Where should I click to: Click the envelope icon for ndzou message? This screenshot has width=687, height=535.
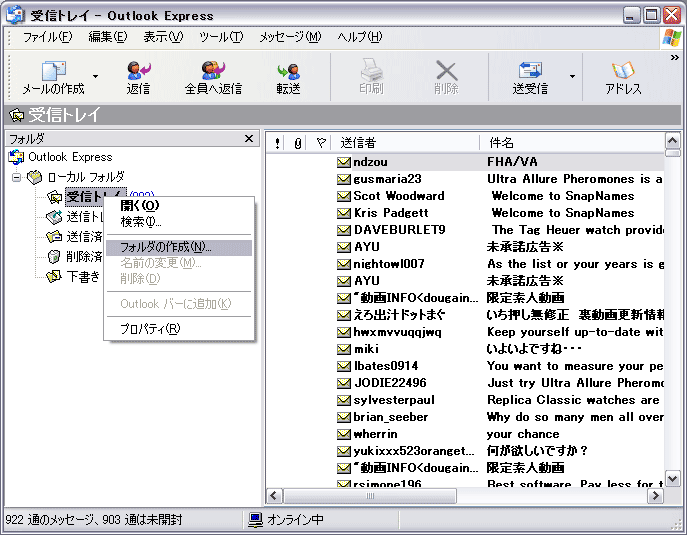coord(344,163)
